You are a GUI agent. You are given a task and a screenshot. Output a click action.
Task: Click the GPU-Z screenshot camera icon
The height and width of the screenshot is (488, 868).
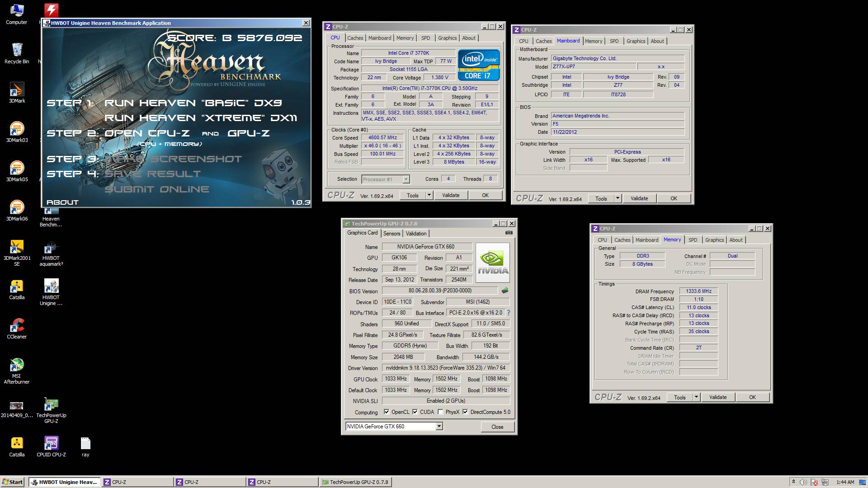point(509,233)
